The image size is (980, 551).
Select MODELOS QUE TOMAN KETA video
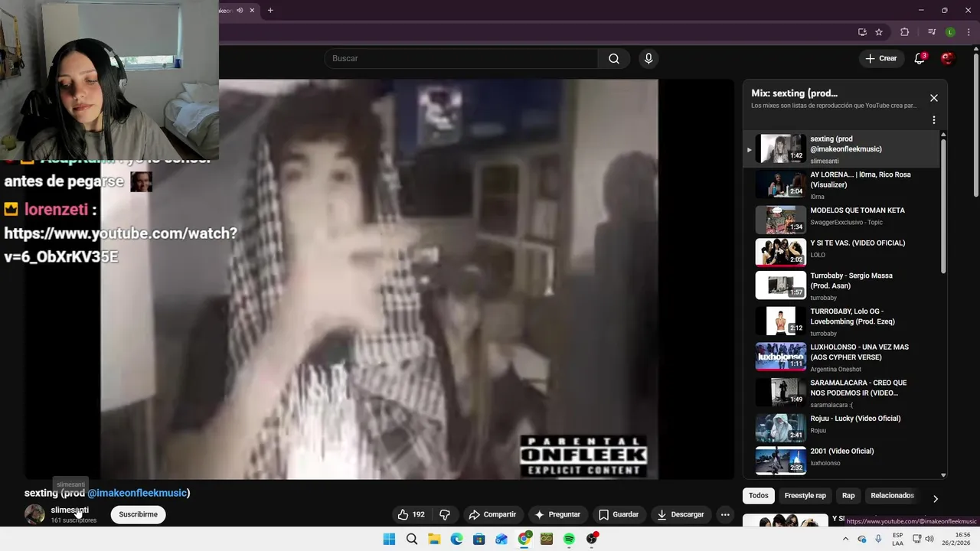pos(842,220)
